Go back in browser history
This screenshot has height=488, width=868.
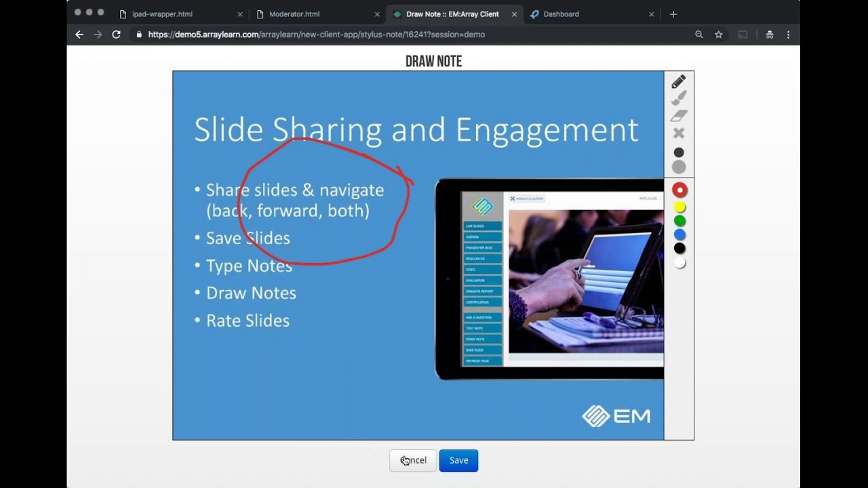tap(79, 35)
